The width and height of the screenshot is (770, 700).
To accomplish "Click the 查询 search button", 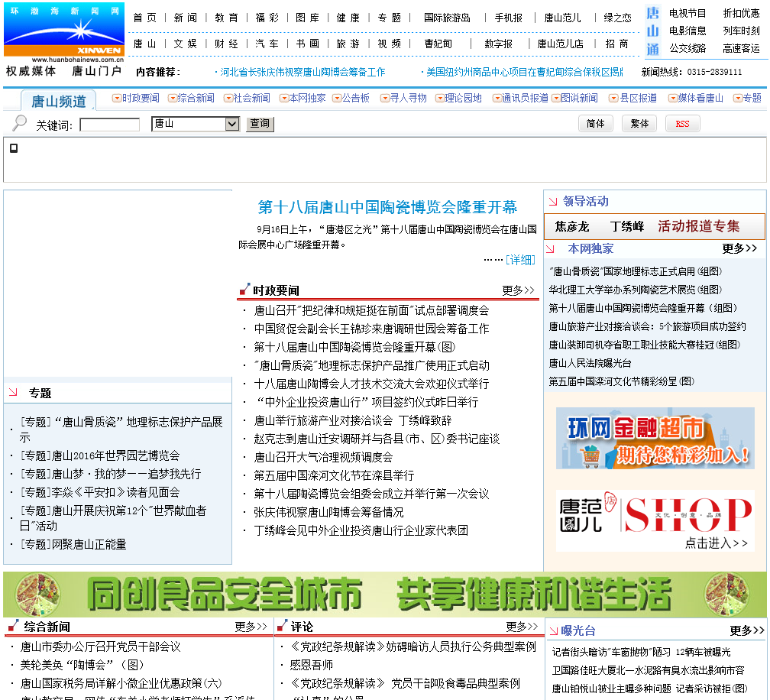I will pyautogui.click(x=260, y=124).
